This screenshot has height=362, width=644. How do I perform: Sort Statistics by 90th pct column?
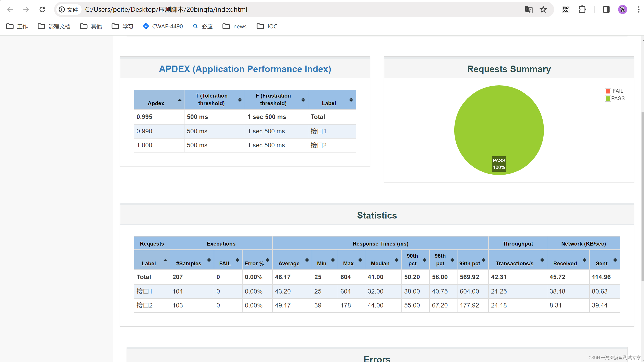pyautogui.click(x=416, y=260)
